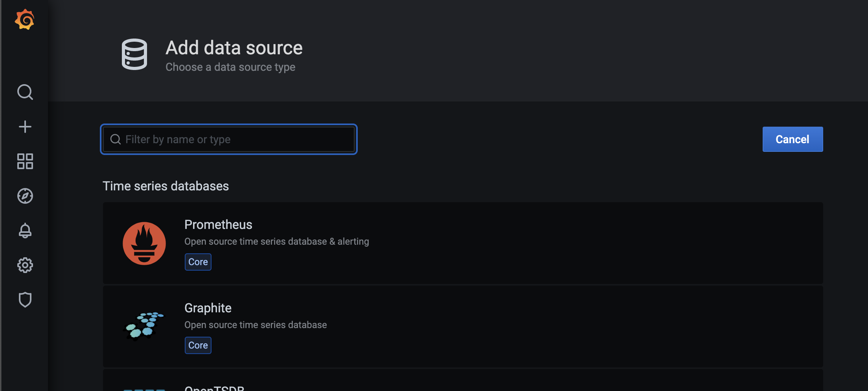
Task: Select the Explore compass icon
Action: 25,195
